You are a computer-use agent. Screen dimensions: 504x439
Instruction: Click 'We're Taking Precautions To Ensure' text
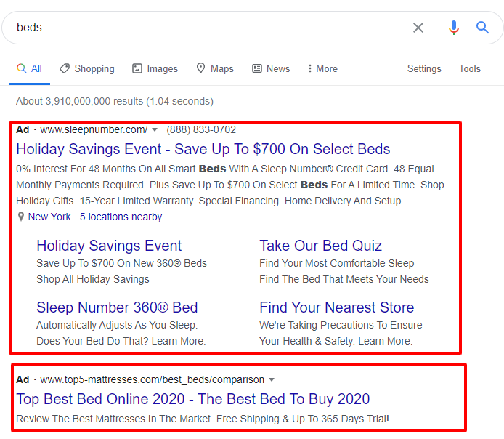point(341,325)
